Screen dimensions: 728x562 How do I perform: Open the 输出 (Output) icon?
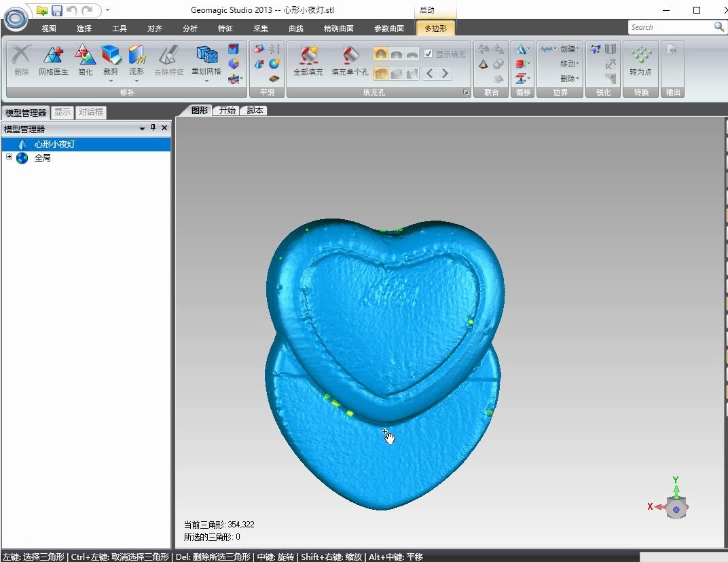tap(671, 48)
